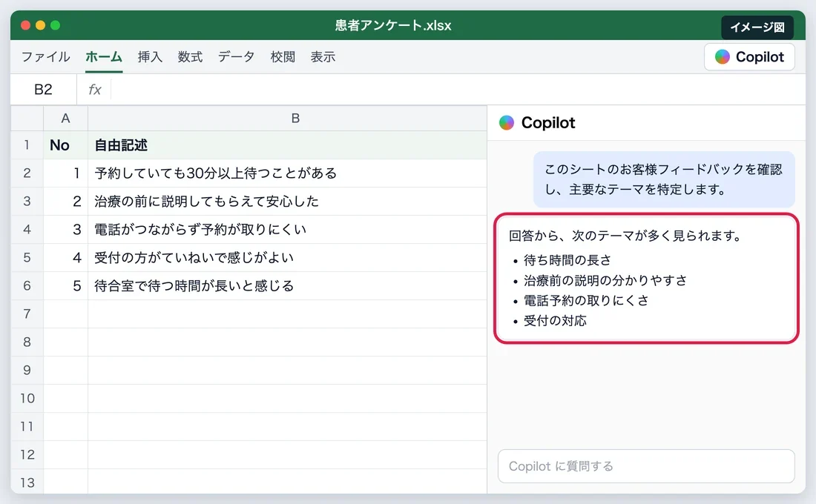Select column A header
Screen dimensions: 816x504
tap(65, 118)
